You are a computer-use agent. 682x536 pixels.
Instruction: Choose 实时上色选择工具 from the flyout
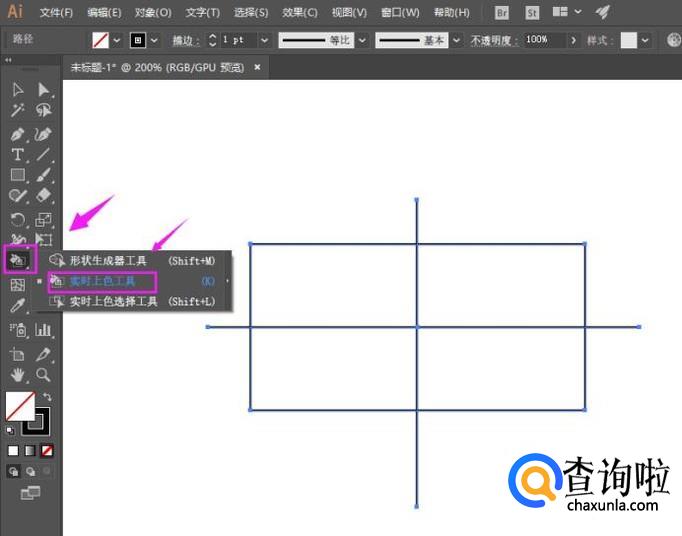[x=132, y=301]
